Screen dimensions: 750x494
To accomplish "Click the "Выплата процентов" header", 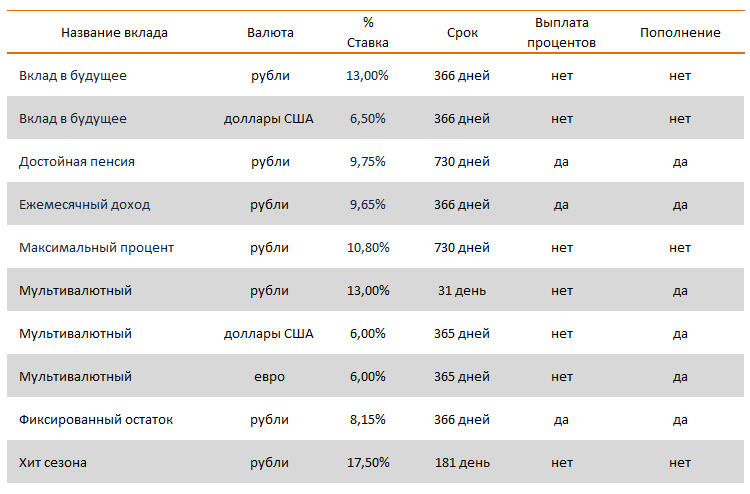I will point(561,33).
